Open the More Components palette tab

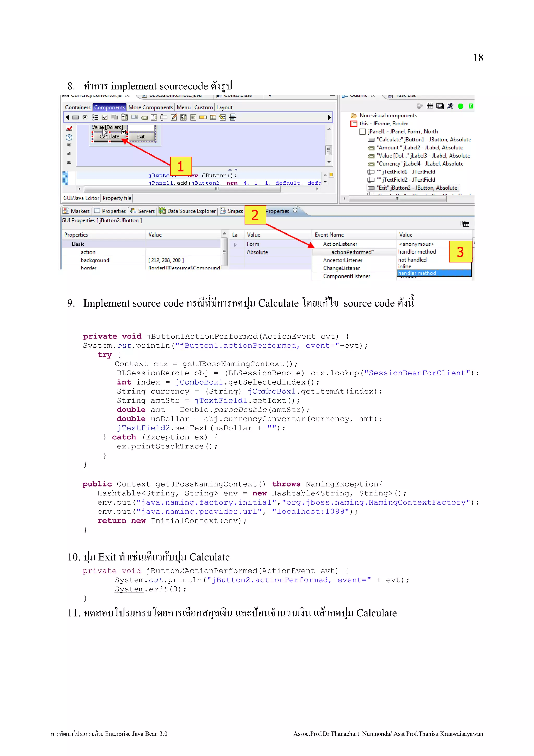[151, 107]
